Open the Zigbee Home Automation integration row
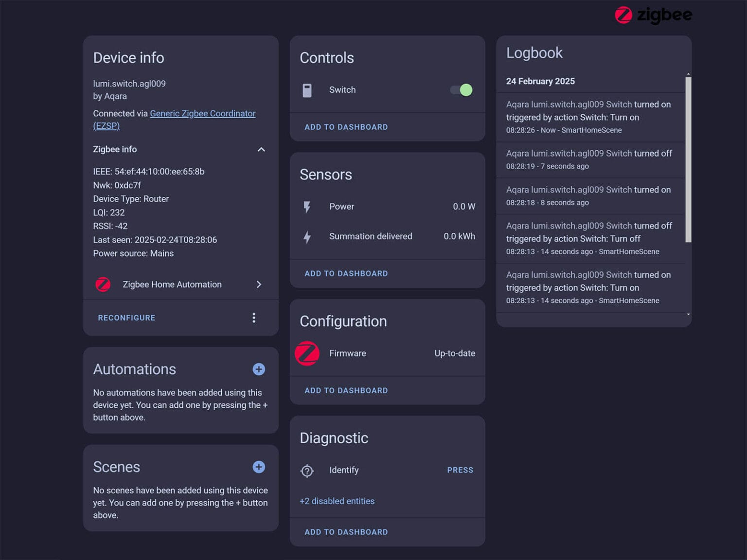This screenshot has width=747, height=560. pyautogui.click(x=180, y=285)
